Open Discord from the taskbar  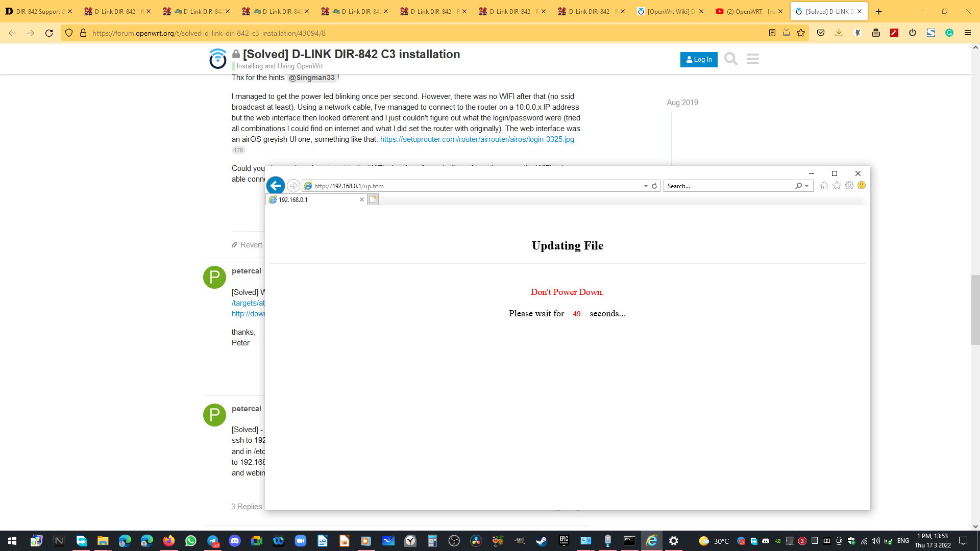(235, 541)
